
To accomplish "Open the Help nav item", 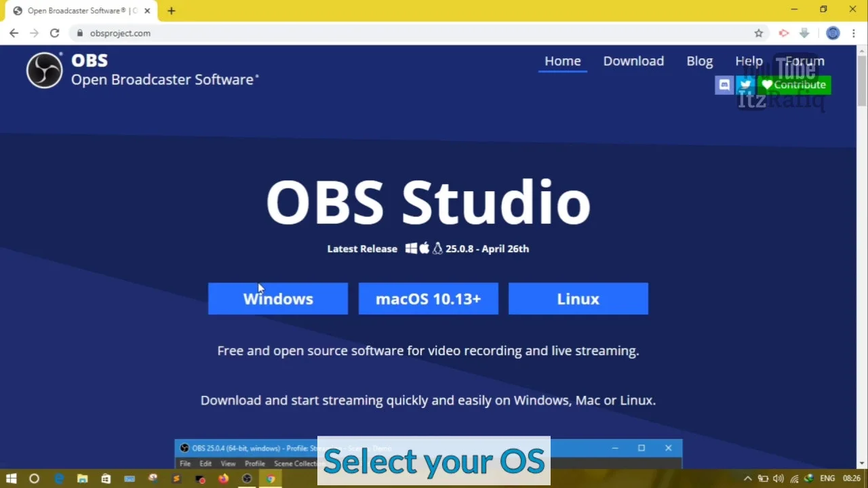I will (749, 61).
